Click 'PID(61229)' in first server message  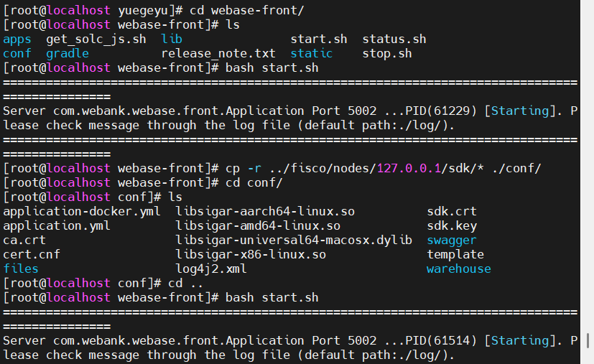441,111
